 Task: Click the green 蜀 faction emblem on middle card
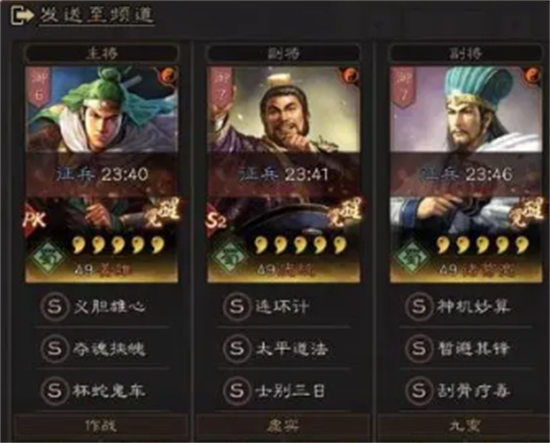pyautogui.click(x=230, y=257)
